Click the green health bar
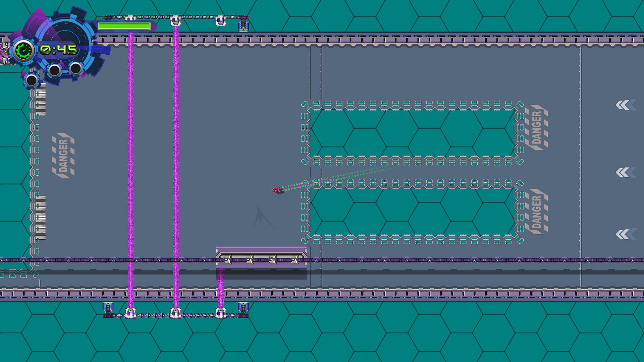The image size is (644, 362). click(124, 26)
